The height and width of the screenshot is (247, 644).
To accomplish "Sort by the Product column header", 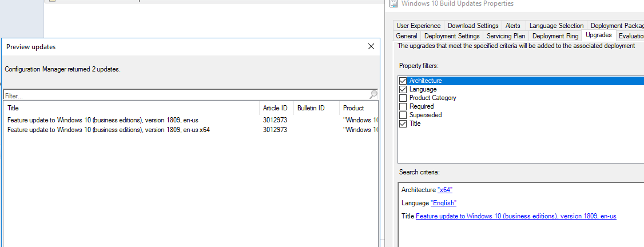I will tap(358, 108).
